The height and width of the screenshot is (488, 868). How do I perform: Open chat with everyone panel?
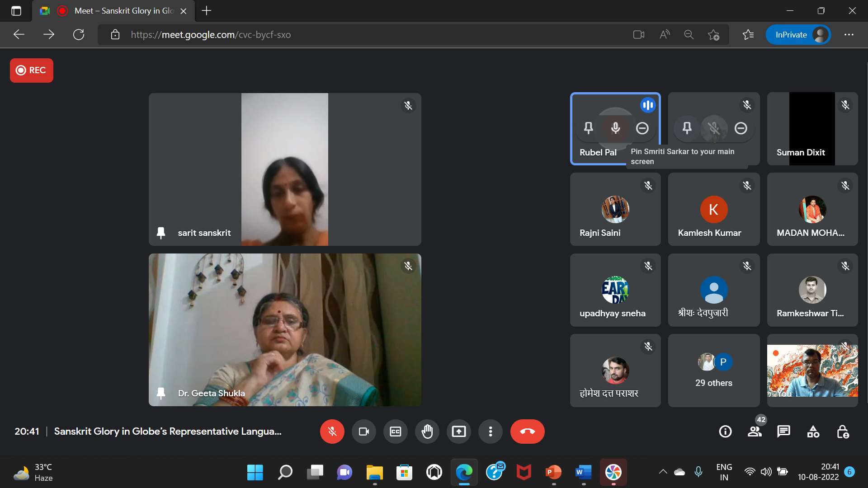(x=783, y=432)
